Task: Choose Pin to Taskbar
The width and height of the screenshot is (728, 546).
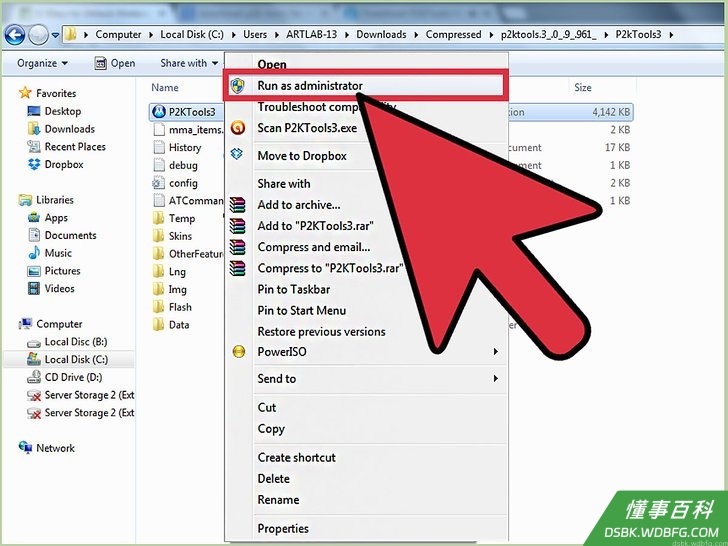Action: pos(294,289)
